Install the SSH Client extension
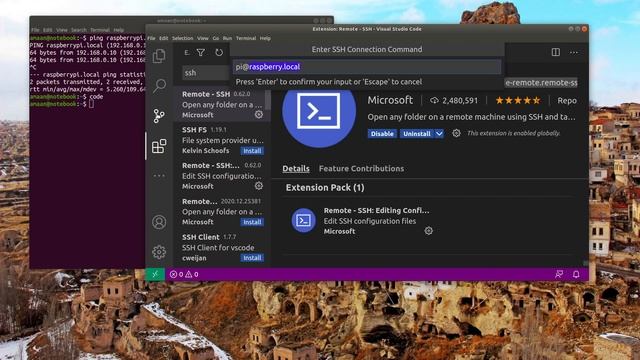 (x=252, y=258)
